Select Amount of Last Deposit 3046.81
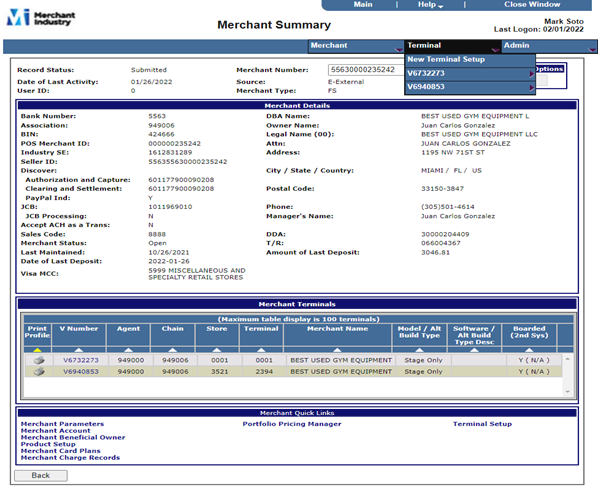 (435, 252)
